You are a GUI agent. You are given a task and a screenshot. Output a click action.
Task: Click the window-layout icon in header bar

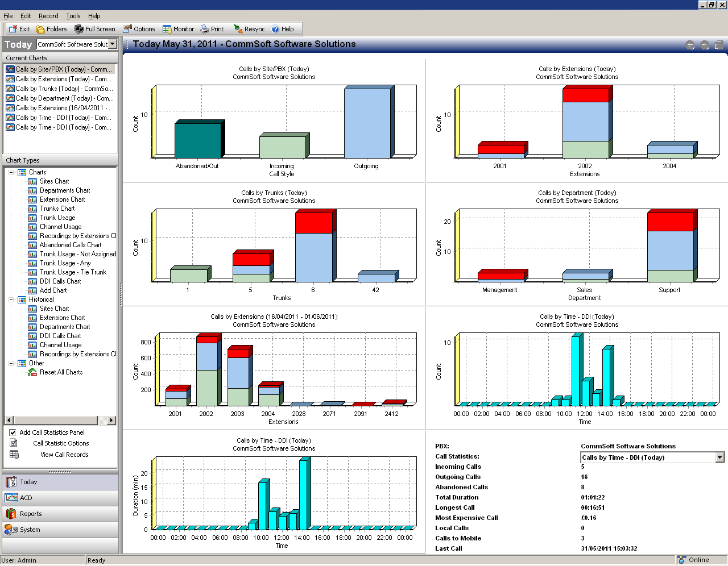(719, 45)
